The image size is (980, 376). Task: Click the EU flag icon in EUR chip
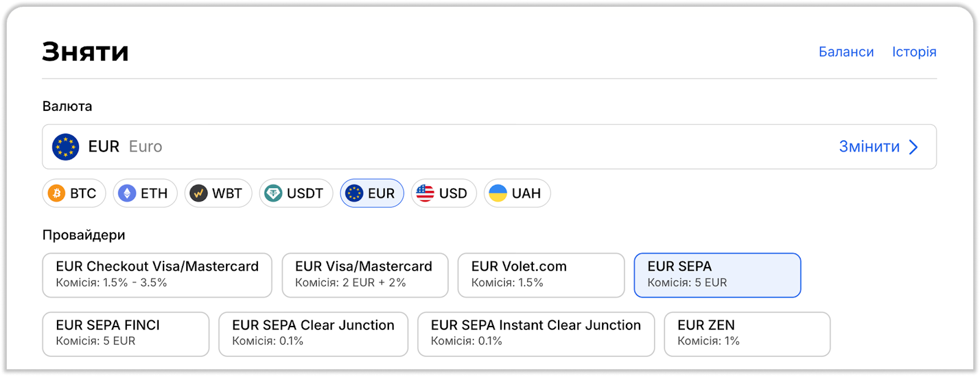354,194
